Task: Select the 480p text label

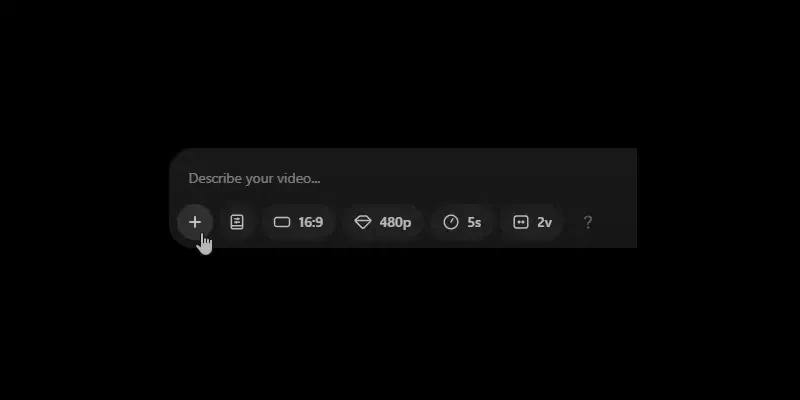Action: (x=395, y=222)
